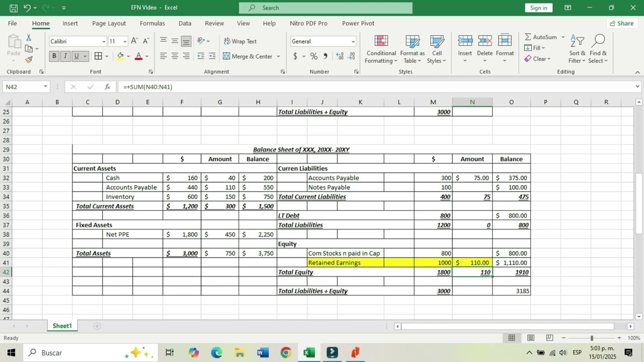The width and height of the screenshot is (644, 362).
Task: Toggle Italic formatting
Action: (x=65, y=56)
